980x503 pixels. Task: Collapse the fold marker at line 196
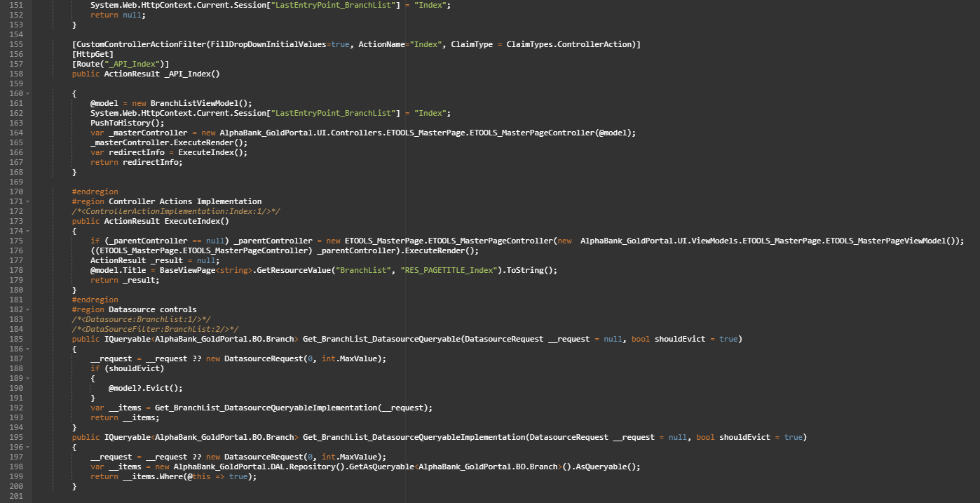tap(27, 447)
